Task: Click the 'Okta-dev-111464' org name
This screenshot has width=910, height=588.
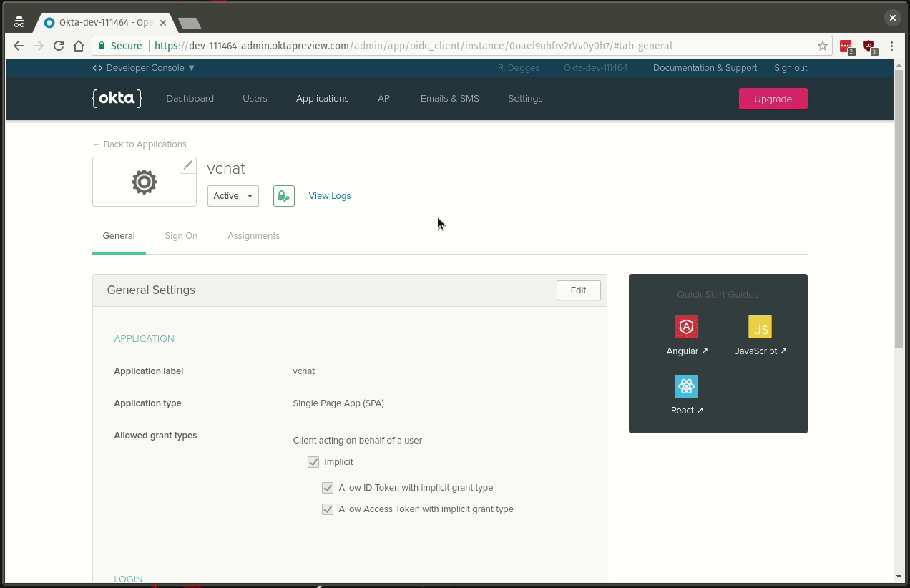Action: point(595,68)
